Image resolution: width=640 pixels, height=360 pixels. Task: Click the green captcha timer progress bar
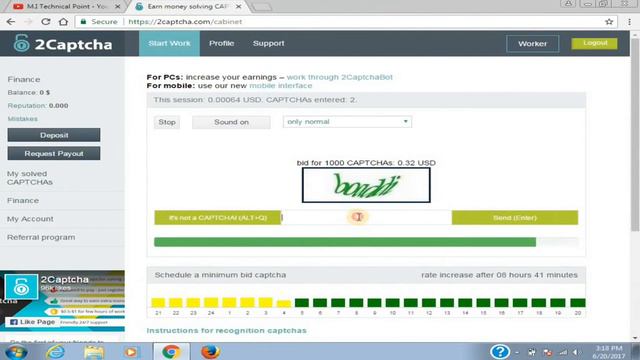(x=345, y=242)
